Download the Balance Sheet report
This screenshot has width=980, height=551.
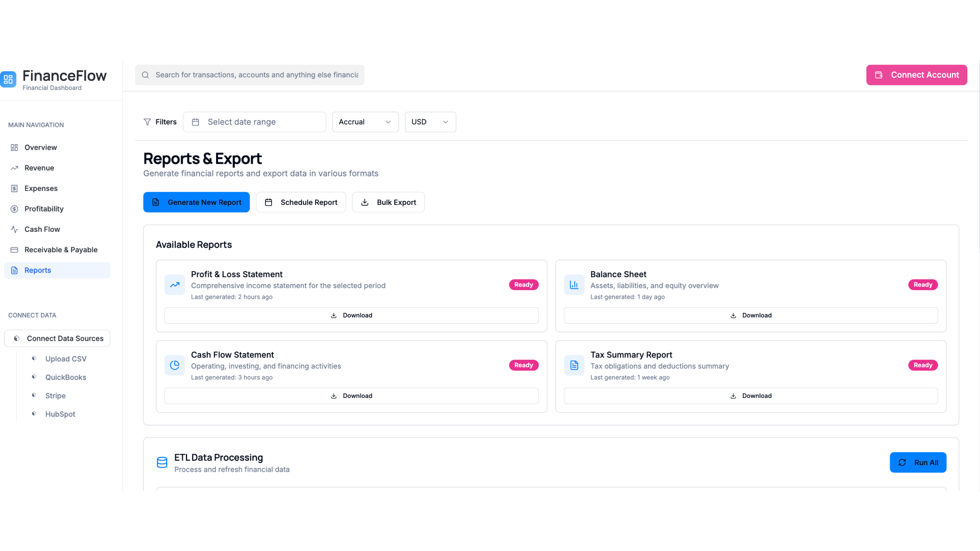pyautogui.click(x=751, y=315)
